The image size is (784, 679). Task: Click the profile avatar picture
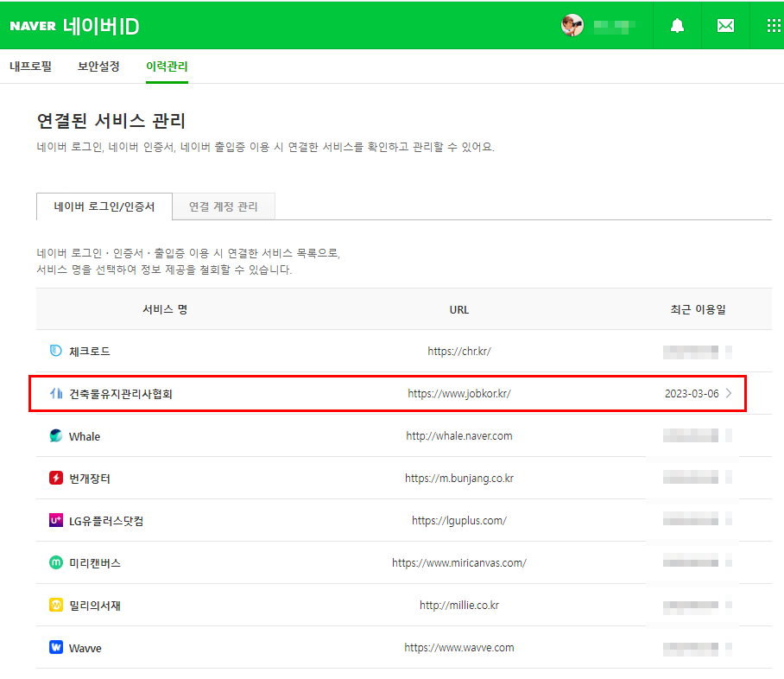(x=572, y=25)
